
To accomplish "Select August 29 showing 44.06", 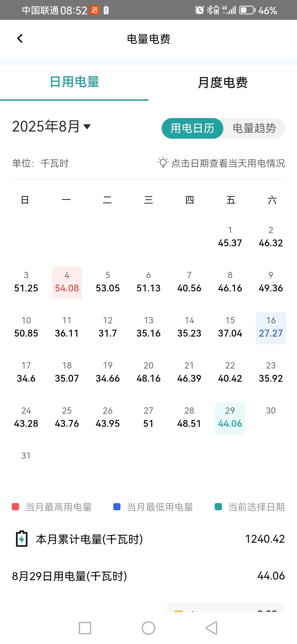I will 230,418.
